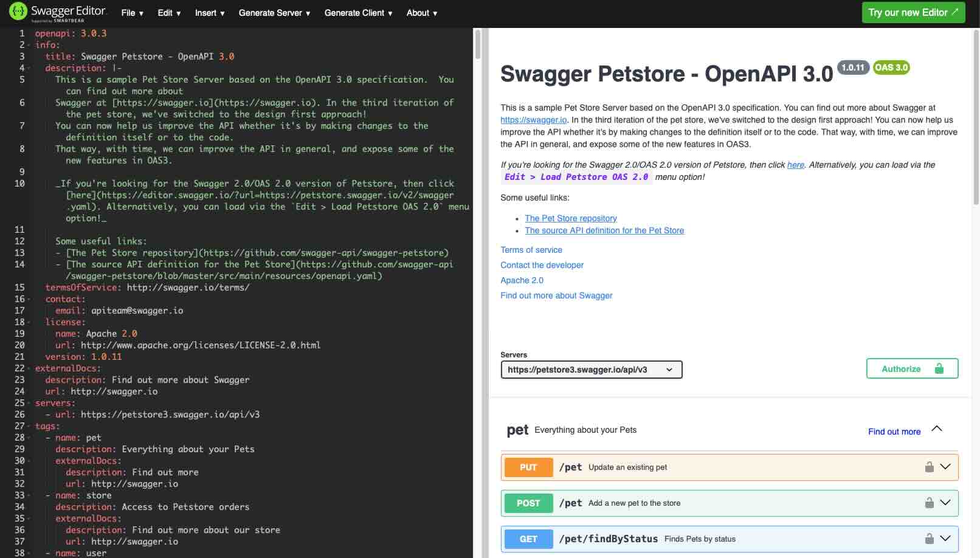The height and width of the screenshot is (558, 980).
Task: Open The Pet Store repository link
Action: pyautogui.click(x=571, y=218)
